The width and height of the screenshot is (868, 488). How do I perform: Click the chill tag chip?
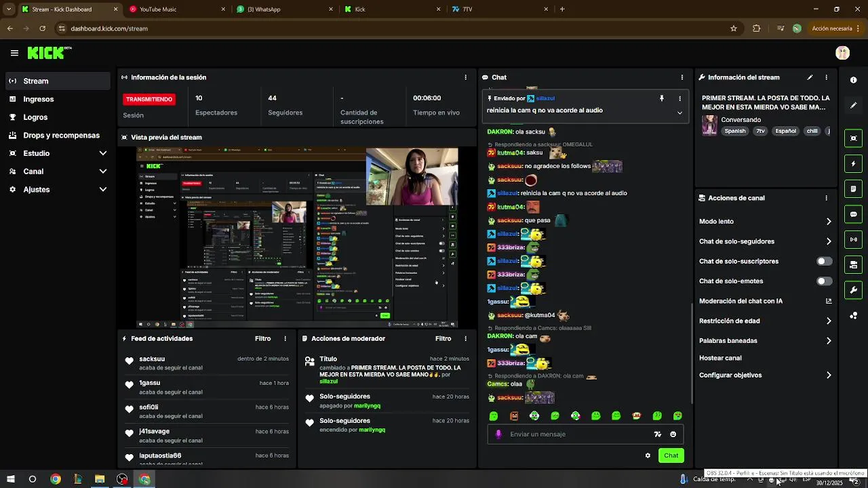click(812, 131)
